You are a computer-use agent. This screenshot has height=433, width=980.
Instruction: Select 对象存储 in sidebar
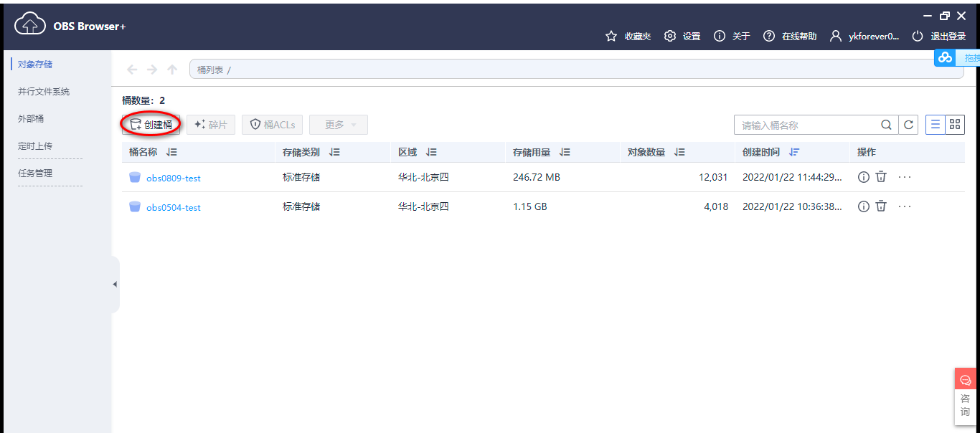[x=35, y=65]
